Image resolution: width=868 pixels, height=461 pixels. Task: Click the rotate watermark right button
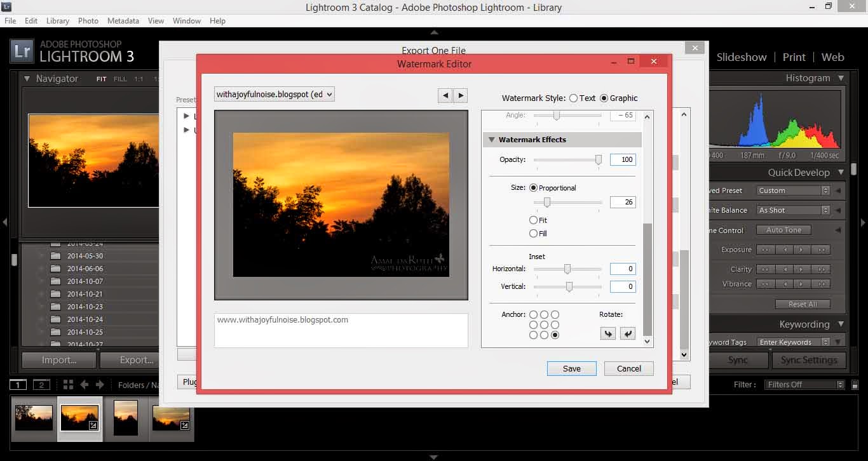coord(628,333)
